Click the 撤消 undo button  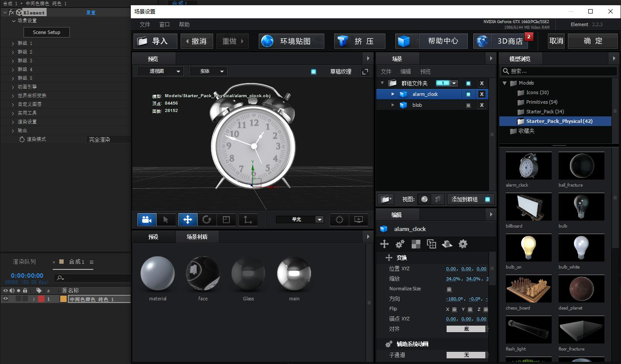click(197, 41)
